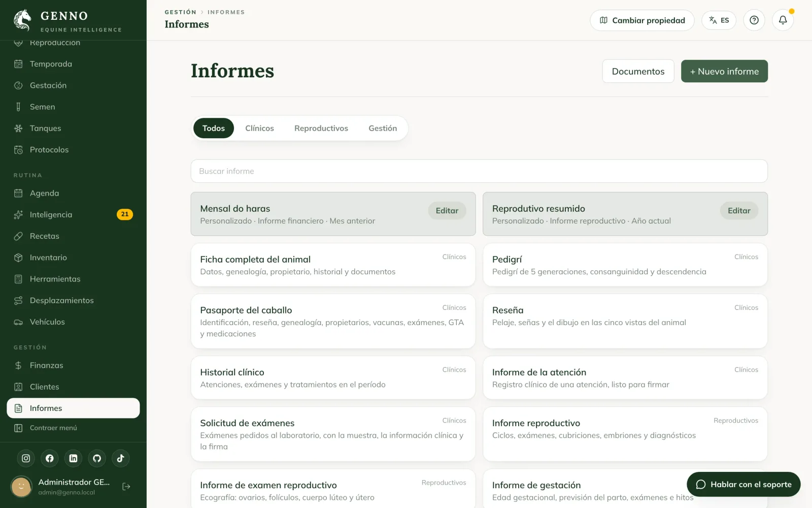Click the Finanzas dollar sidebar icon

click(x=18, y=365)
